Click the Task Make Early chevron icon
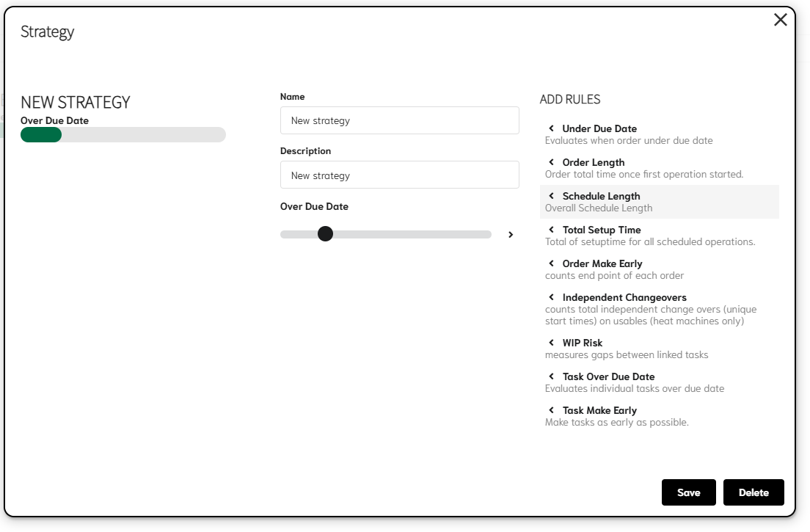810x532 pixels. [x=551, y=410]
